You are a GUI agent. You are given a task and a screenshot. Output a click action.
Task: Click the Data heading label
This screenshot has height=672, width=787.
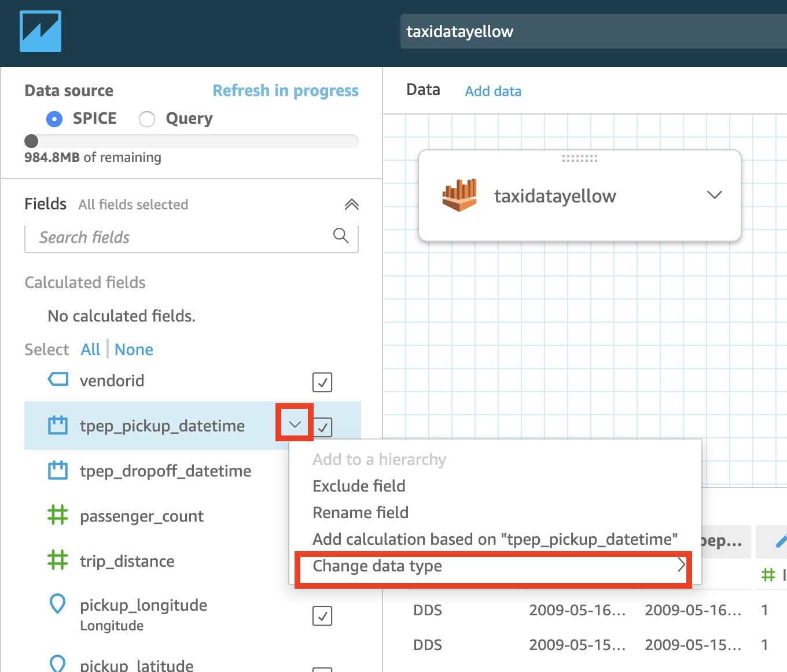(423, 90)
